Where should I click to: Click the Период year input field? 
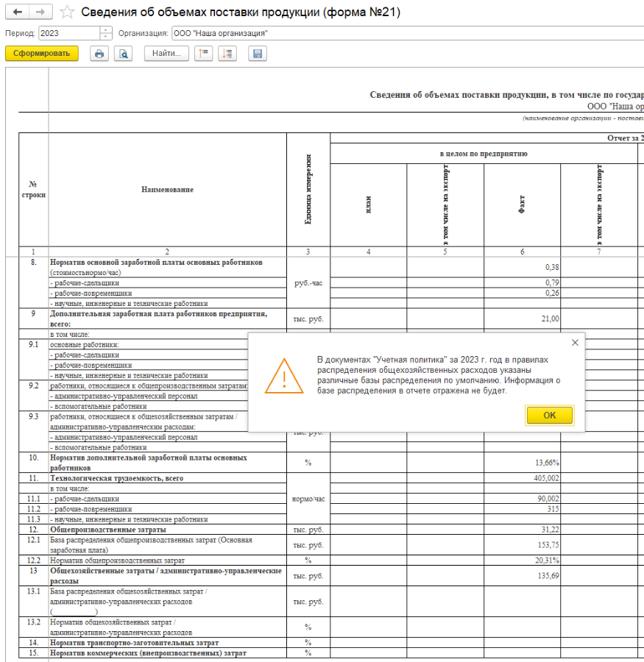(68, 34)
